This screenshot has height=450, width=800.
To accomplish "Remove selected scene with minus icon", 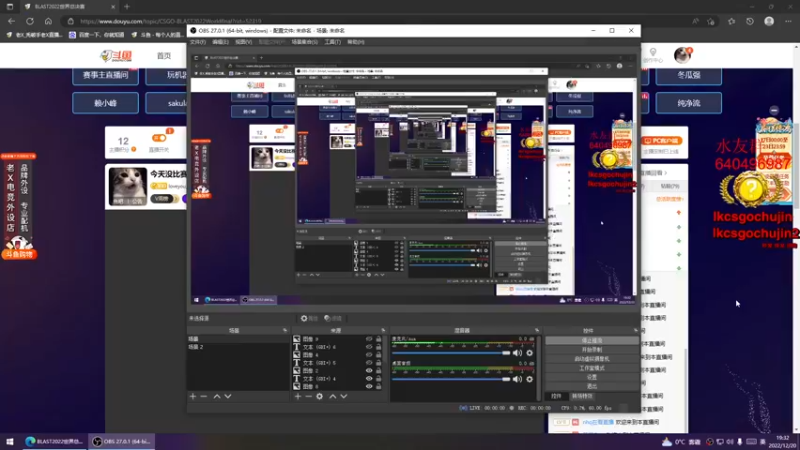I will tap(204, 396).
